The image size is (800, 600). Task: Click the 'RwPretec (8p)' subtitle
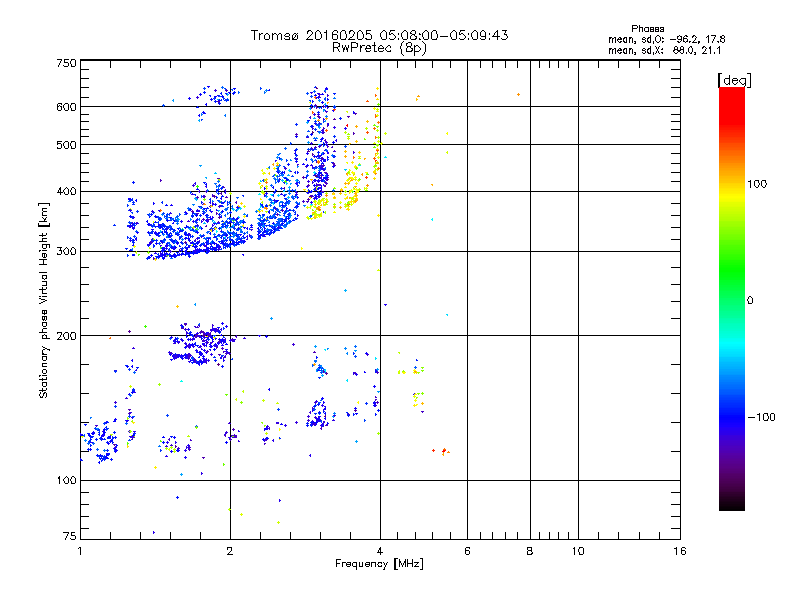(379, 48)
